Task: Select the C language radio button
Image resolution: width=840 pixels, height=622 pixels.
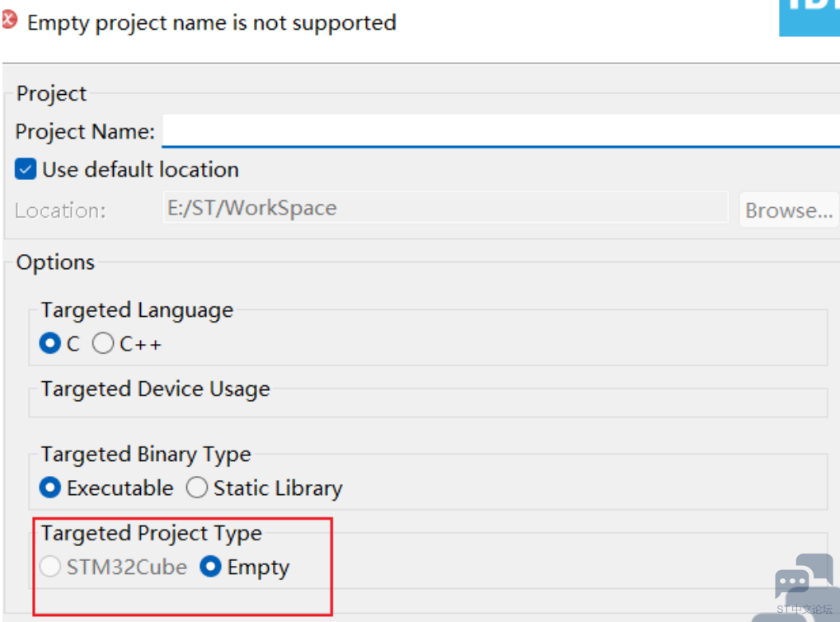Action: coord(49,343)
